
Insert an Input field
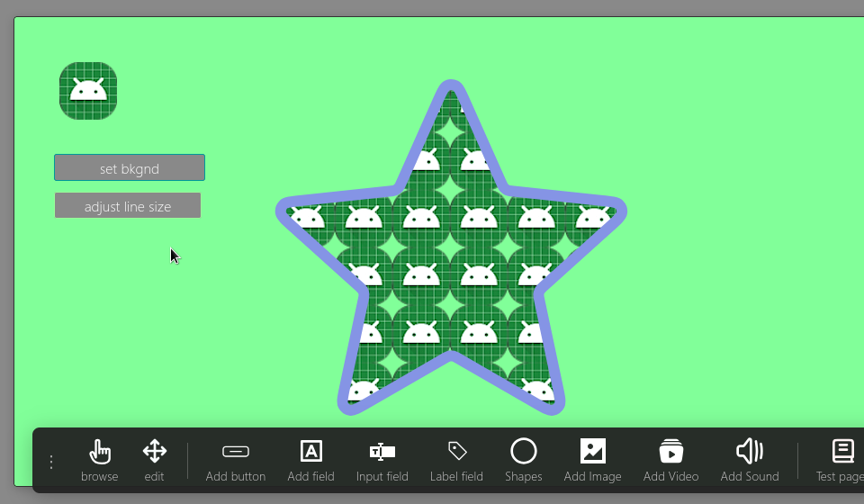(x=382, y=460)
